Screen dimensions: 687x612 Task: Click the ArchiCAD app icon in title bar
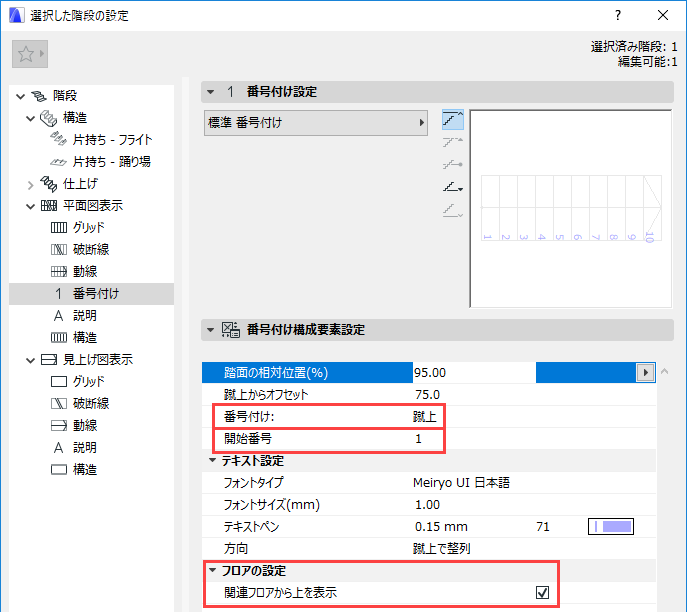(16, 15)
